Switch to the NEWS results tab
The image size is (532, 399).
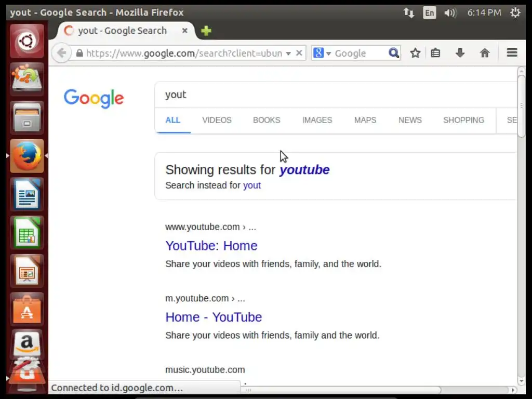(x=410, y=120)
